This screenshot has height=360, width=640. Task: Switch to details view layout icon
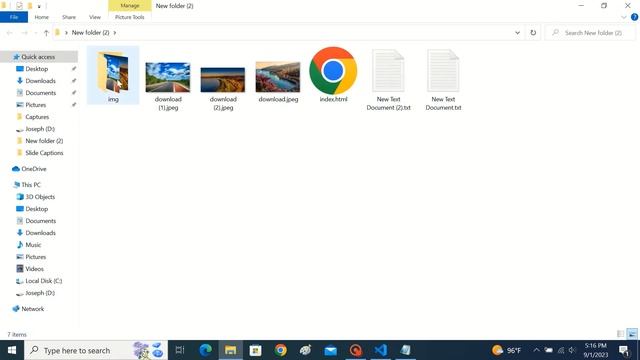tap(620, 334)
